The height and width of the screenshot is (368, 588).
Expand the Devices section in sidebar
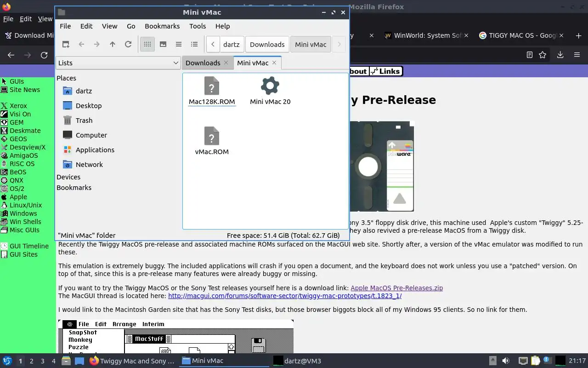pos(68,177)
